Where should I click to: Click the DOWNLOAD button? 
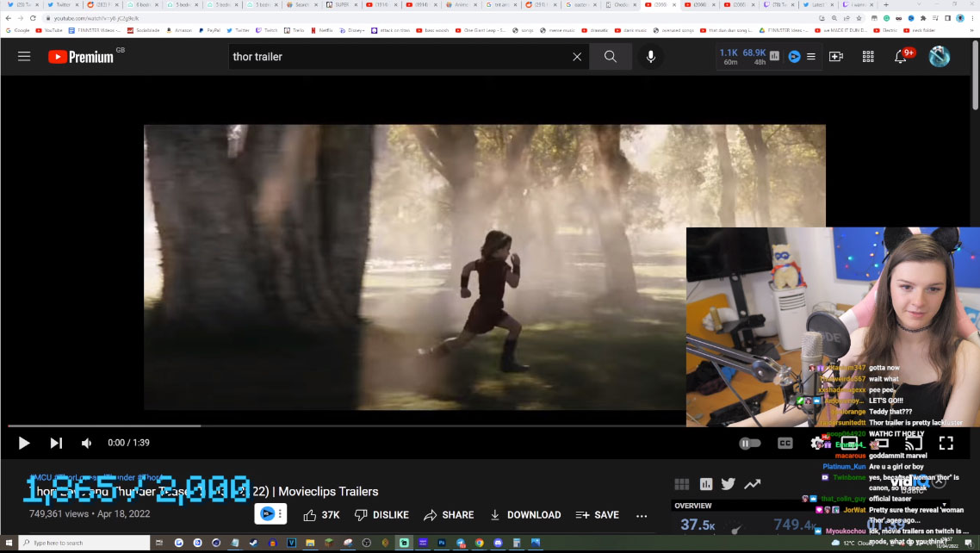(x=525, y=515)
